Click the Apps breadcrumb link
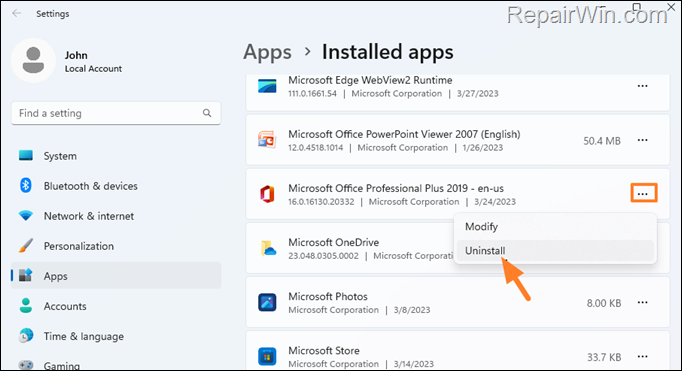Viewport: 682px width, 371px height. point(267,52)
